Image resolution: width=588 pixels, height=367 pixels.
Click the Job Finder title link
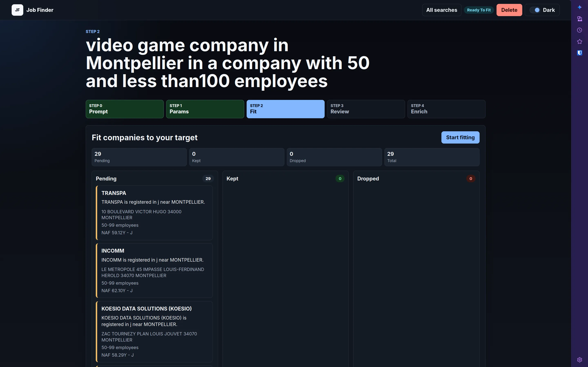click(x=40, y=10)
